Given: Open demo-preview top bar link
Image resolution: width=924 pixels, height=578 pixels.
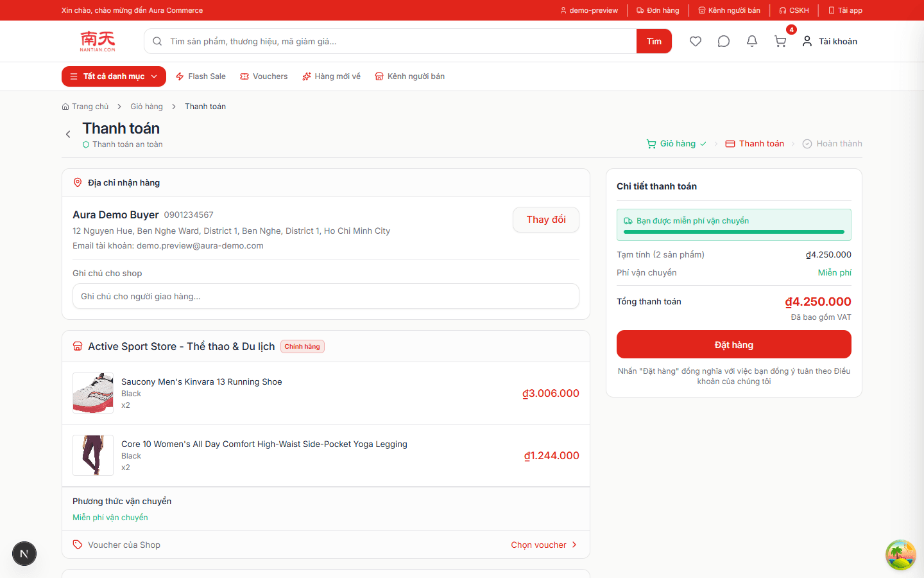Looking at the screenshot, I should 589,10.
